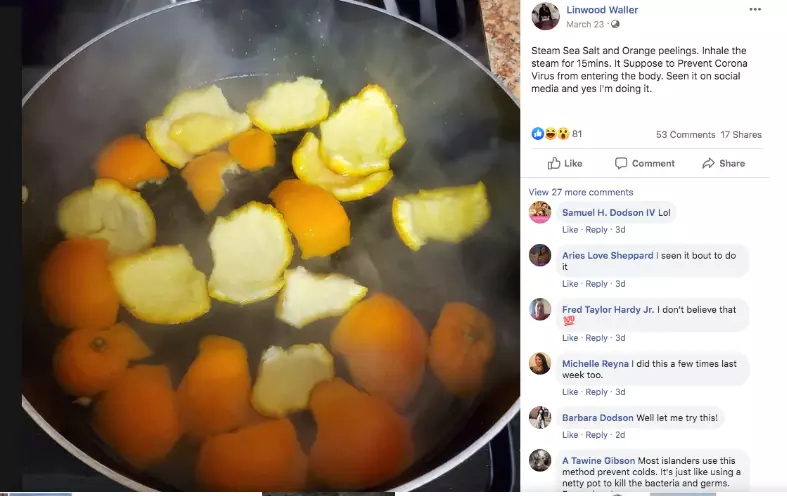This screenshot has width=787, height=496.
Task: Open Michelle Reyna's profile avatar
Action: coord(540,363)
